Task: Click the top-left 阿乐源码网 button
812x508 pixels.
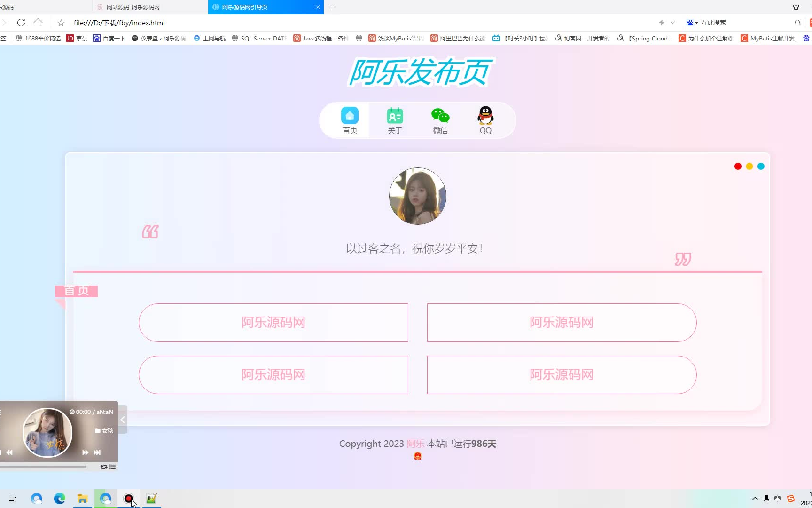Action: click(x=273, y=323)
